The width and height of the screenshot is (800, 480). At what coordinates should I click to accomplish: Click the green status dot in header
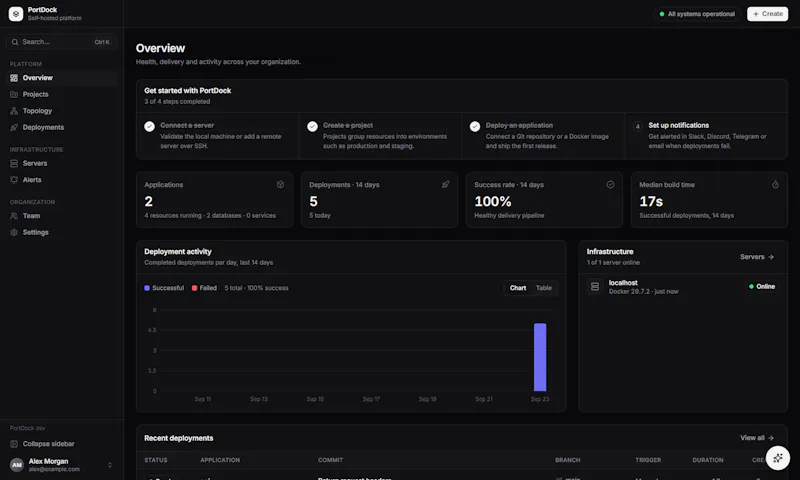click(662, 14)
